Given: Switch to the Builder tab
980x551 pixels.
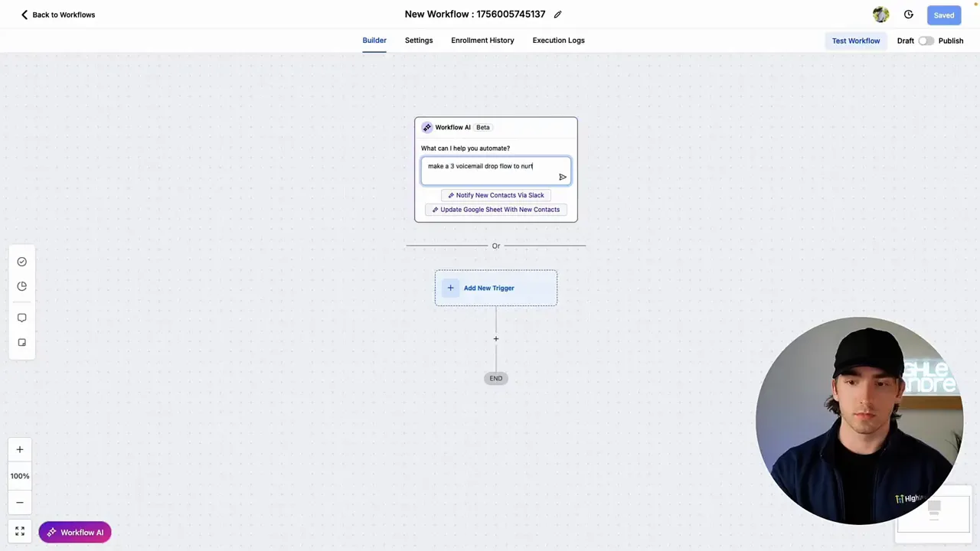Looking at the screenshot, I should click(374, 41).
